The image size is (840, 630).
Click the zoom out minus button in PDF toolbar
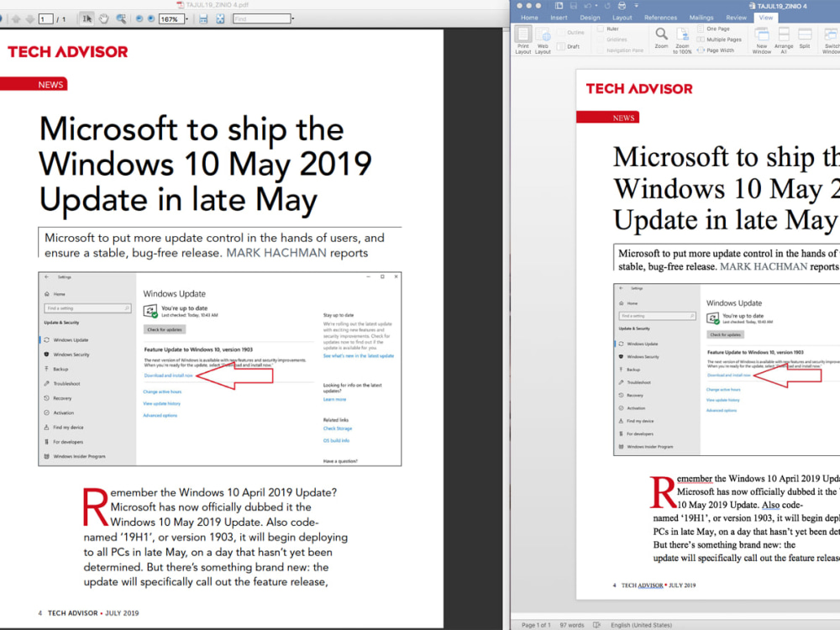[139, 18]
